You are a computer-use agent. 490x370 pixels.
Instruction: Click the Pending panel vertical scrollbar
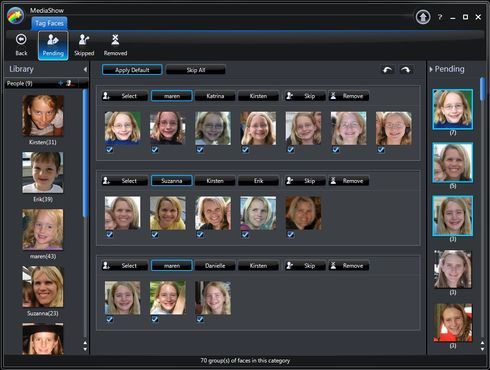[482, 89]
